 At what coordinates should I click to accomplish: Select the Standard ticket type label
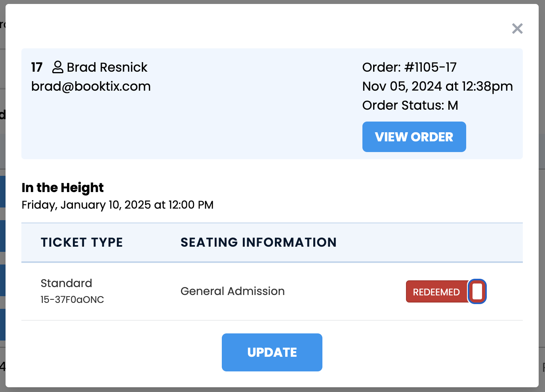(67, 283)
